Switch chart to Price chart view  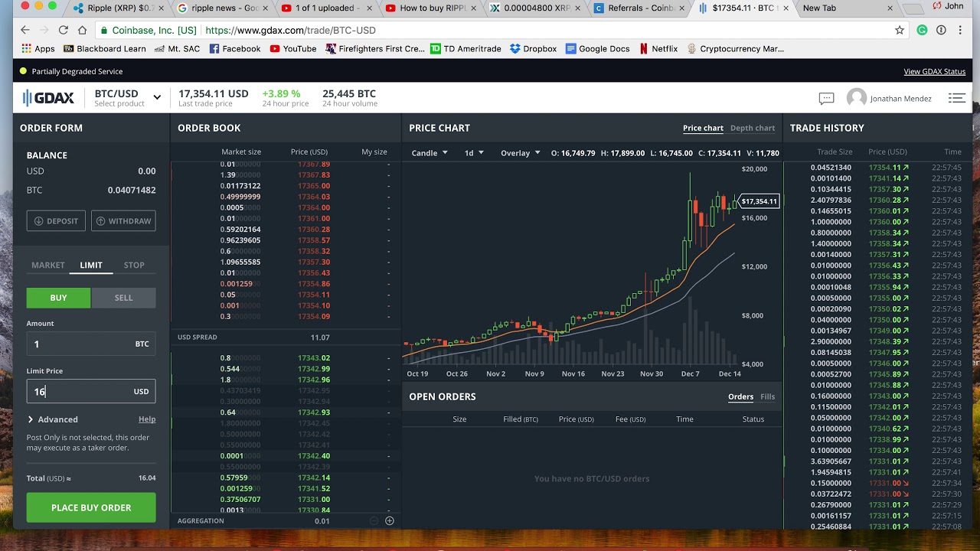[703, 128]
